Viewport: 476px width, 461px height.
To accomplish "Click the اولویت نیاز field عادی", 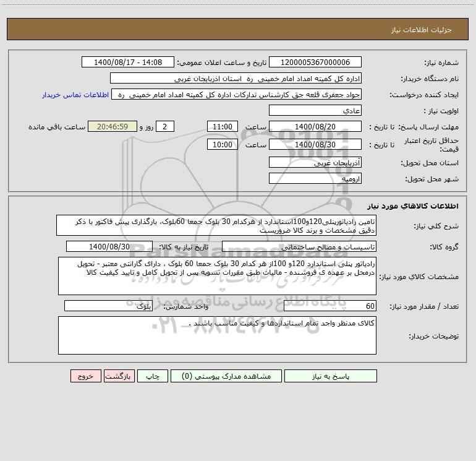I will pyautogui.click(x=315, y=110).
